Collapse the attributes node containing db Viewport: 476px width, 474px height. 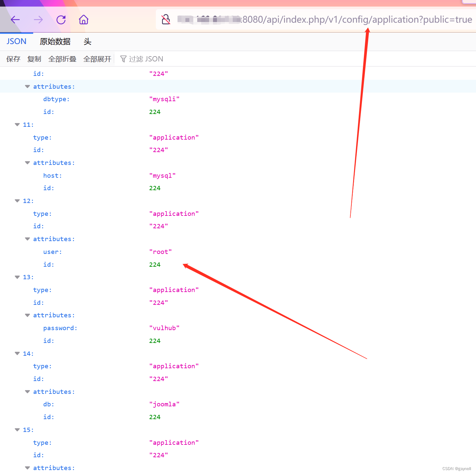27,392
